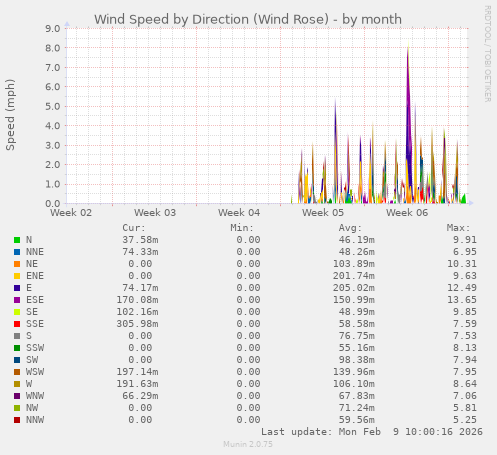Screen dimensions: 497x455
Task: Click the NE maximum value 10.31
Action: [462, 264]
